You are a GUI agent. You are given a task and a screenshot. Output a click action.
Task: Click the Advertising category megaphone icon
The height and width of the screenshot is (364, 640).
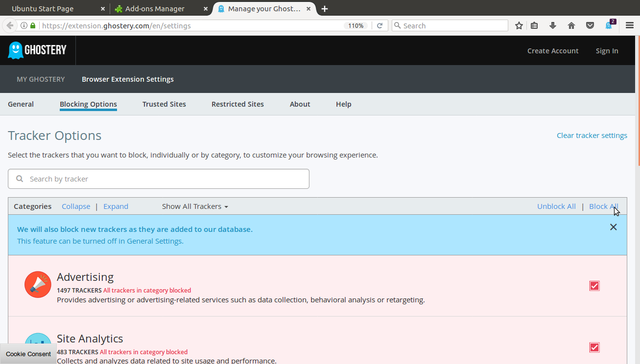pos(38,285)
